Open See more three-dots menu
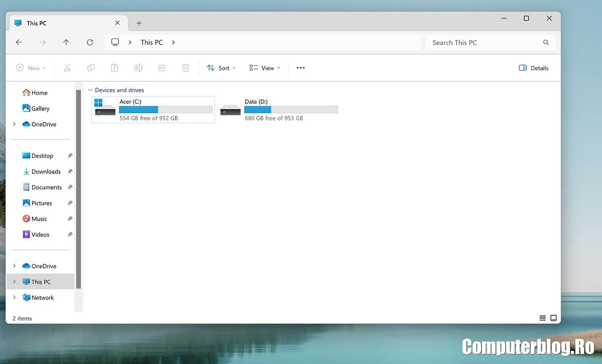Viewport: 602px width, 364px height. click(x=300, y=68)
